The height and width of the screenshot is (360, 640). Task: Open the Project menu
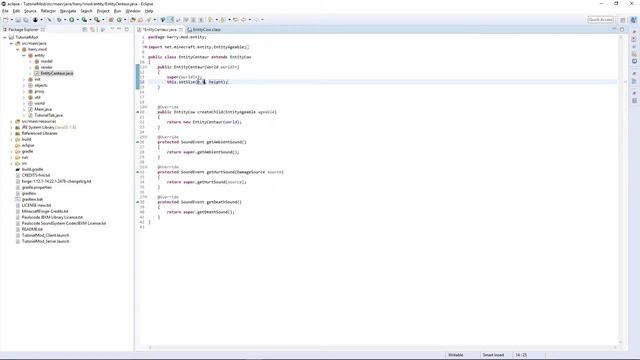click(103, 11)
